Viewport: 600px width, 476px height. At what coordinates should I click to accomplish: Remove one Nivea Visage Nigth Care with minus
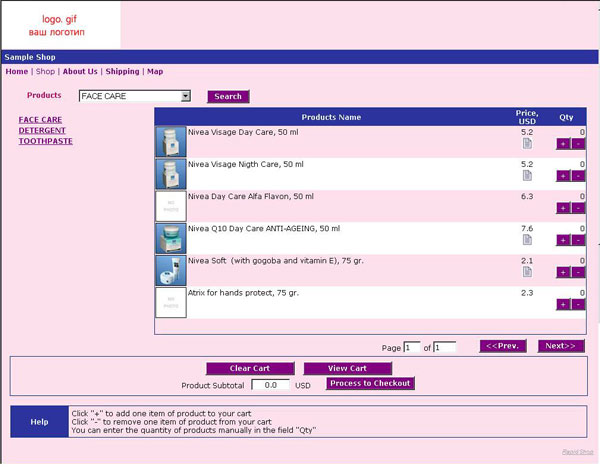point(578,176)
